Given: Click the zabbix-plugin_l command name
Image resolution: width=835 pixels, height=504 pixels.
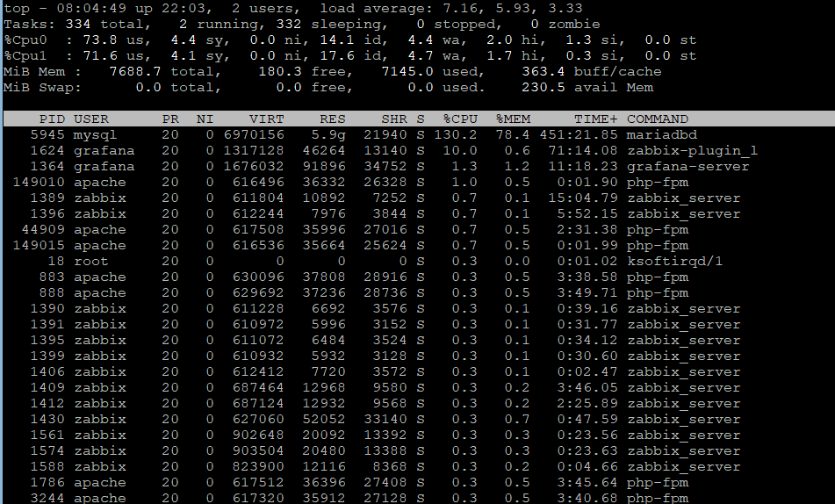Looking at the screenshot, I should [x=692, y=151].
